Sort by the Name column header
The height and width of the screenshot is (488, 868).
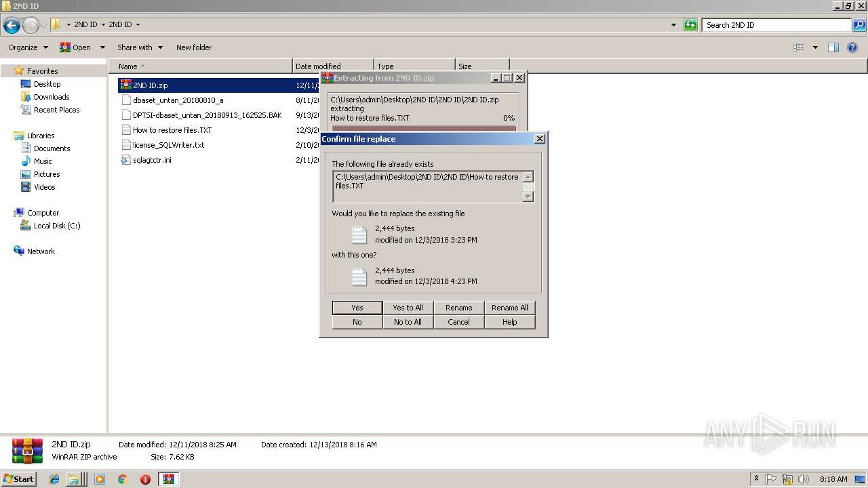coord(200,66)
